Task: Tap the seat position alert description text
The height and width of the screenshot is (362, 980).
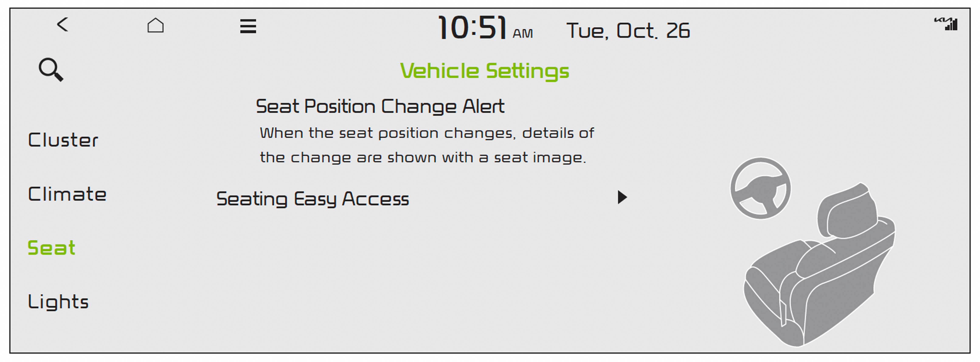Action: 426,145
